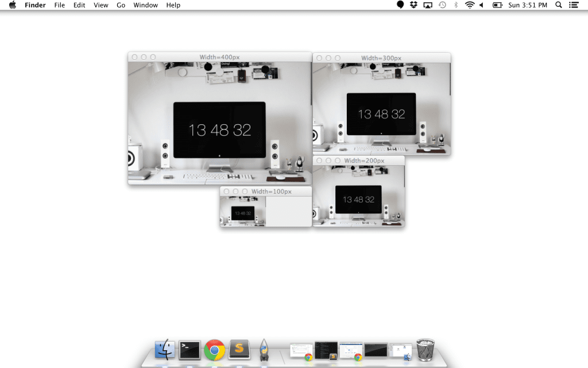This screenshot has height=368, width=588.
Task: Open Sublime Text from the Dock
Action: tap(239, 349)
